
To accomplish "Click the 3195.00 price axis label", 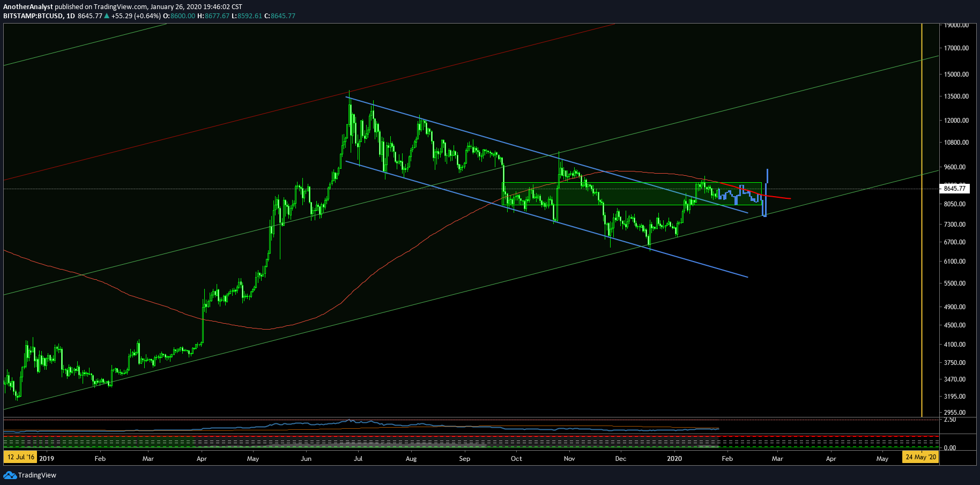I will (x=955, y=397).
